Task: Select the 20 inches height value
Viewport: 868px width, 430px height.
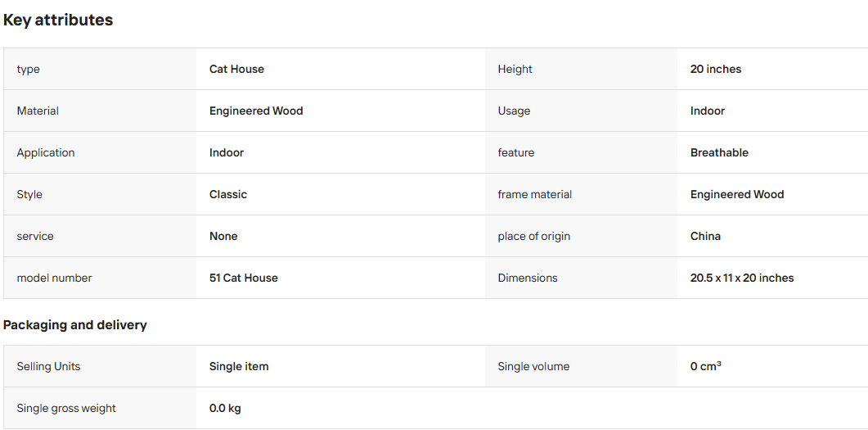Action: [715, 70]
